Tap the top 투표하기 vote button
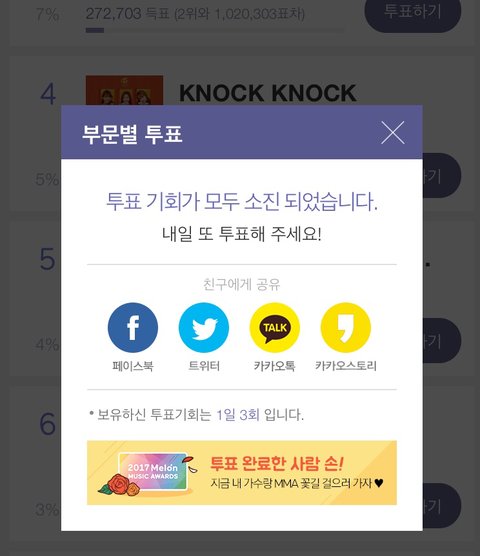 pos(413,11)
